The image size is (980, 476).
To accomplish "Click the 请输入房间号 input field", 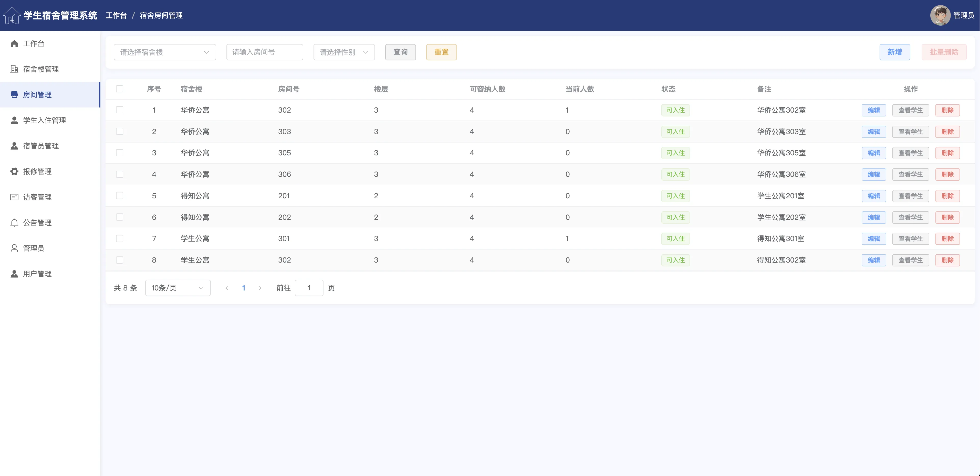I will [264, 52].
